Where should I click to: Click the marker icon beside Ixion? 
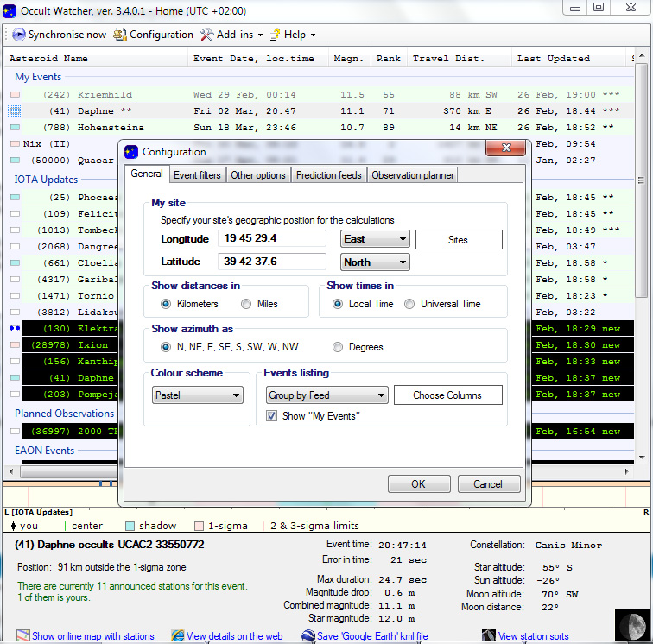pyautogui.click(x=15, y=345)
